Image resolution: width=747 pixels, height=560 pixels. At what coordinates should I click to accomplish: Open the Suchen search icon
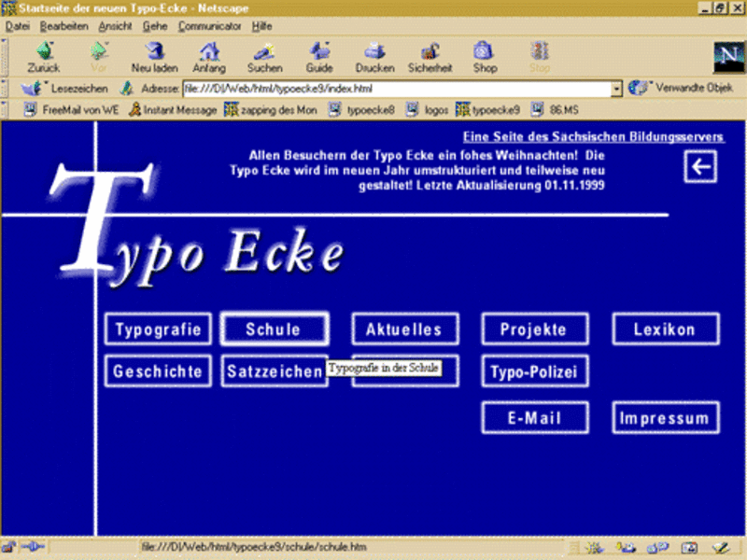[264, 50]
